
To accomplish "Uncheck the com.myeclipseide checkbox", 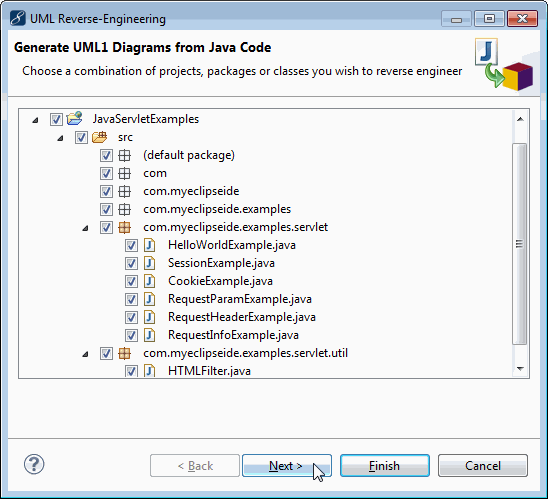I will click(x=106, y=191).
